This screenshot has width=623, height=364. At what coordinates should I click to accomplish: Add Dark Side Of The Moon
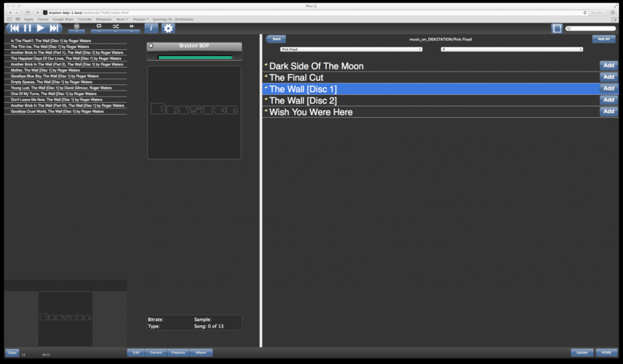click(608, 66)
